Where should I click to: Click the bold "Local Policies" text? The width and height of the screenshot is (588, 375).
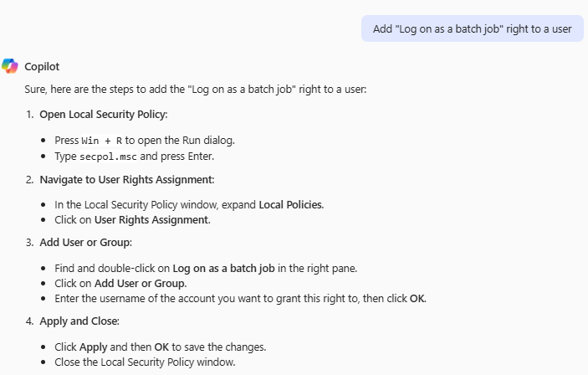[290, 204]
